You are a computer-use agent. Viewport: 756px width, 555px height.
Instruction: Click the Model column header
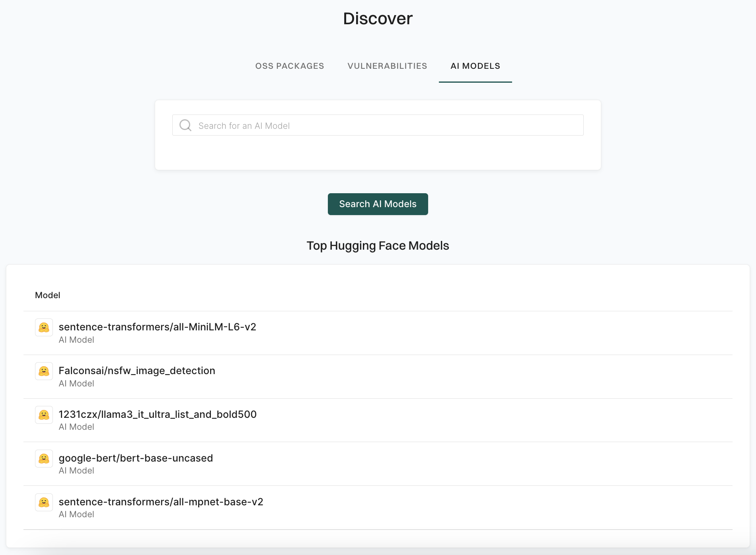[47, 295]
